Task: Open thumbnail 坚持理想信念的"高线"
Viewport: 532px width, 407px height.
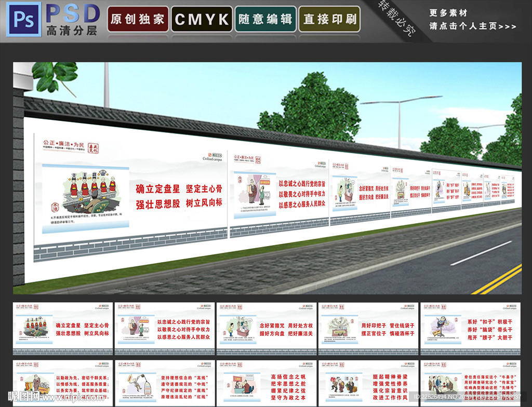Action: [165, 383]
